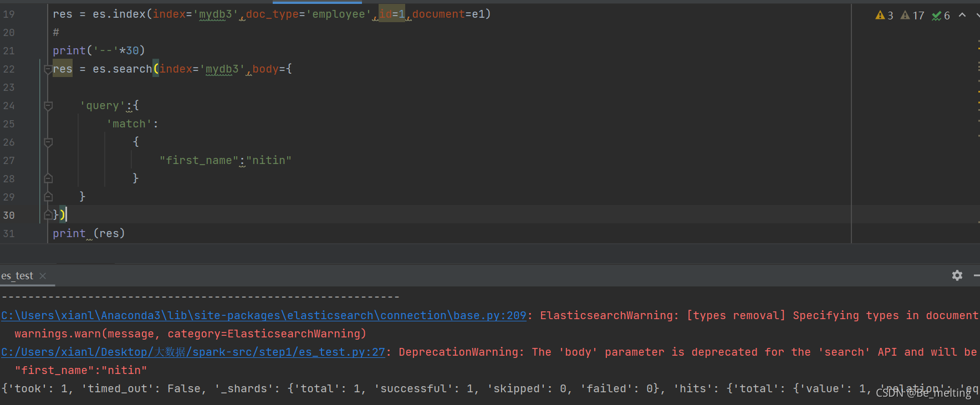Collapse the 'query' block fold marker
This screenshot has height=405, width=980.
click(x=48, y=106)
